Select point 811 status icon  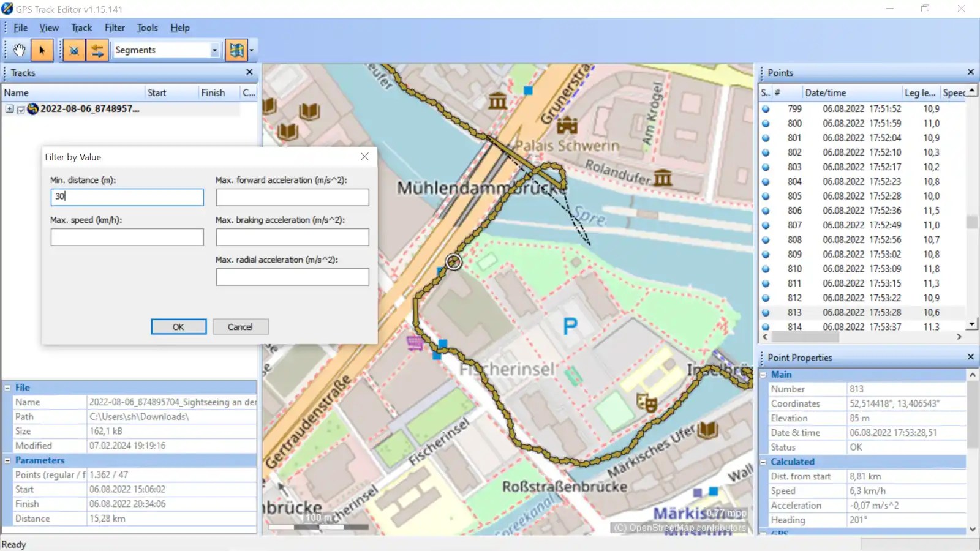click(766, 283)
